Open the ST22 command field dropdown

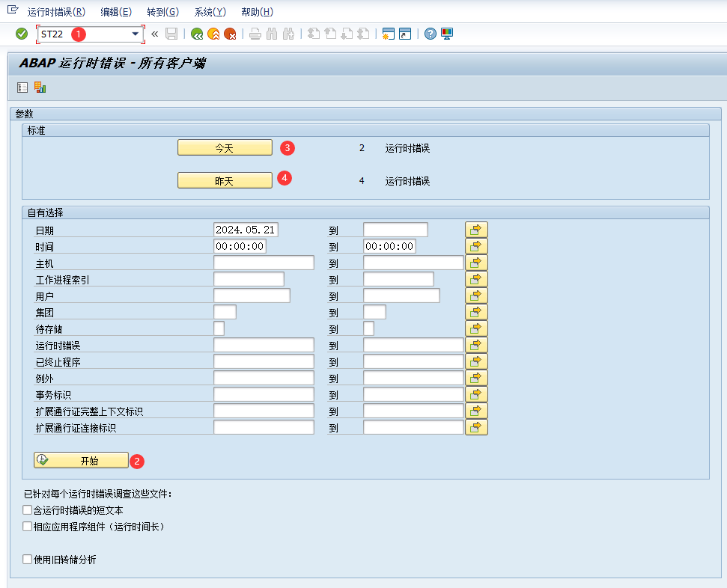(x=136, y=34)
